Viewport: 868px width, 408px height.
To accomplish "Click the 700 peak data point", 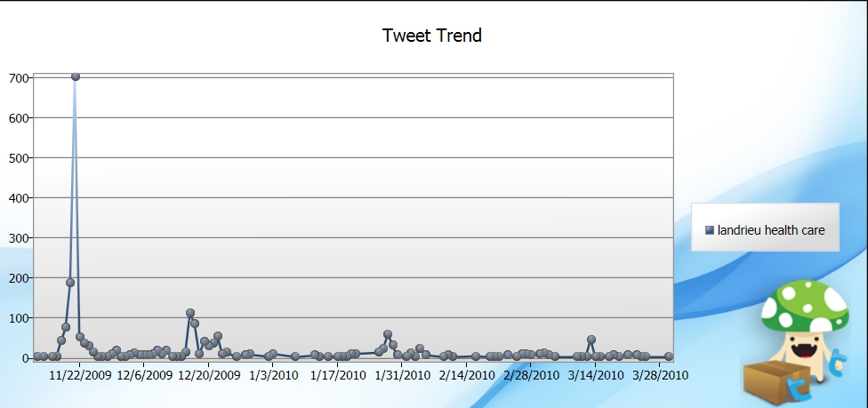I will tap(76, 76).
